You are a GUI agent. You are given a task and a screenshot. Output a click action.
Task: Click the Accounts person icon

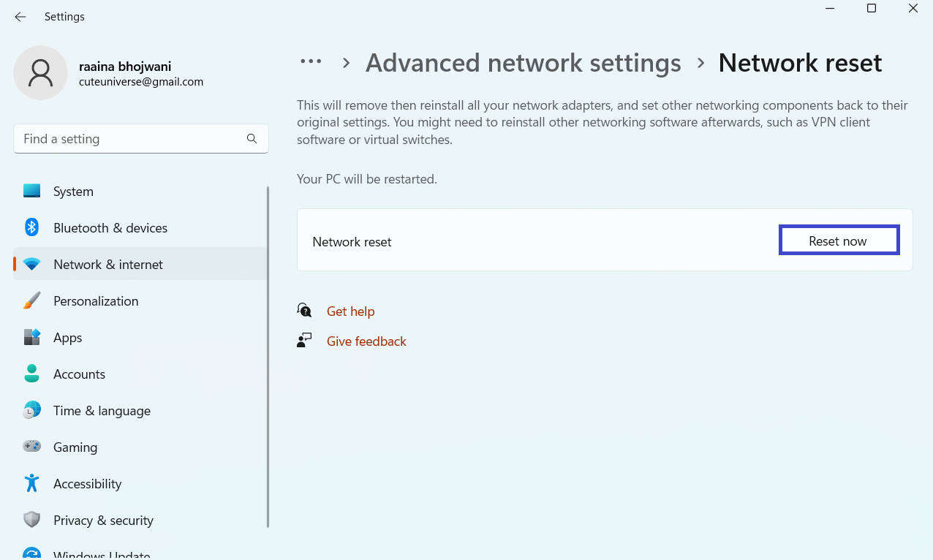(x=31, y=374)
